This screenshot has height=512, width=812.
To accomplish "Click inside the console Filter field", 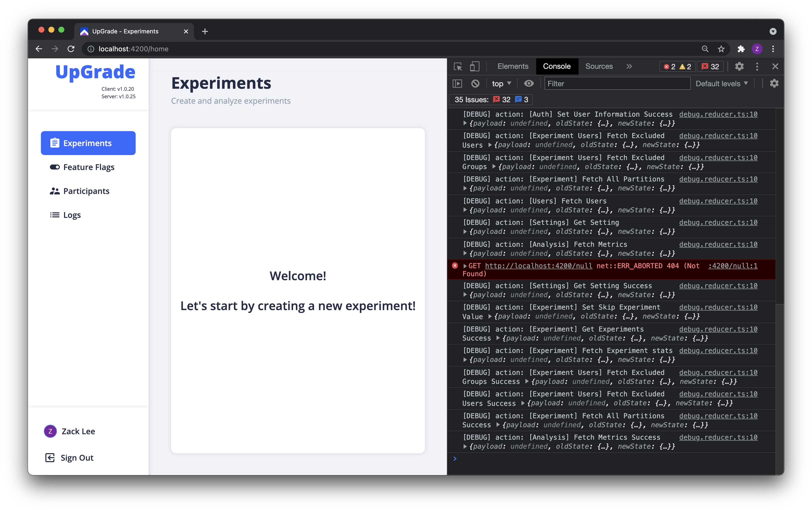I will (617, 84).
